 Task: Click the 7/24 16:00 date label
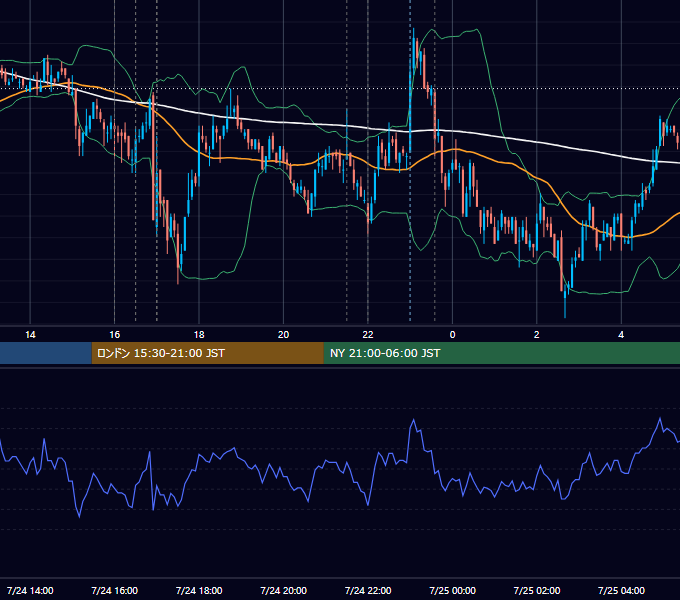click(x=114, y=590)
